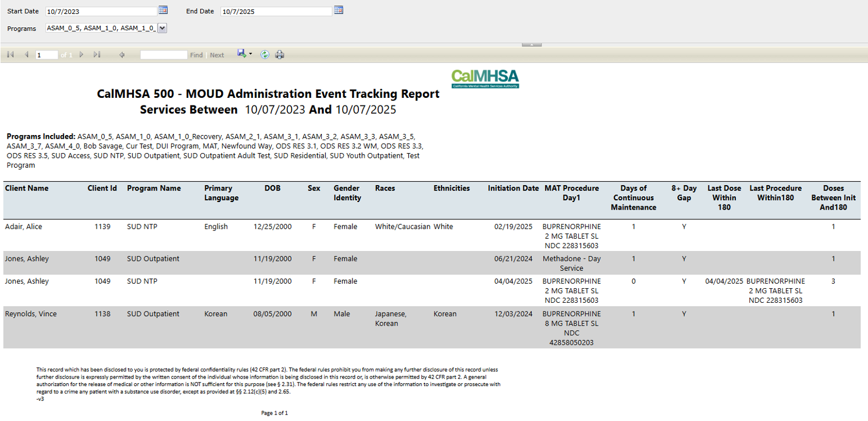Click into the Start Date field
This screenshot has height=421, width=868.
101,11
